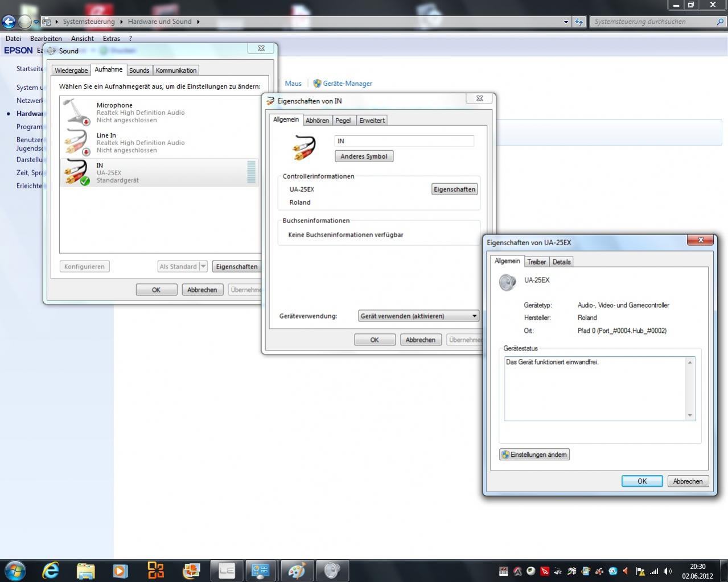Open the Pegel tab
This screenshot has height=582, width=728.
click(343, 121)
